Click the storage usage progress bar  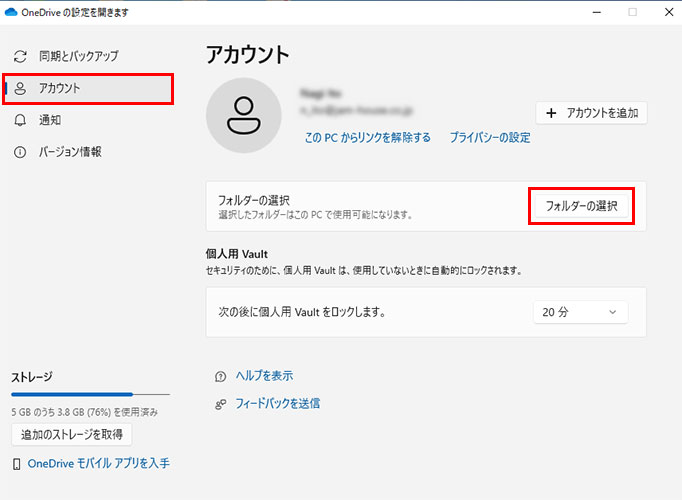coord(90,395)
